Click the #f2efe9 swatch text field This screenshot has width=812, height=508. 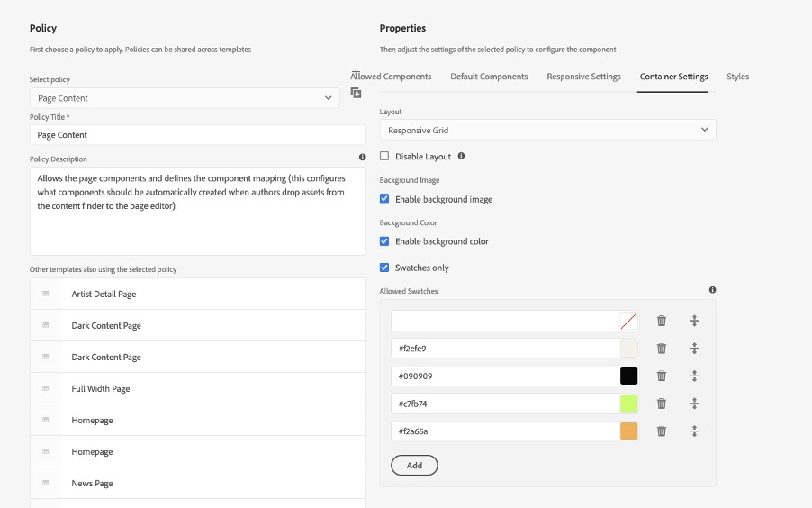505,349
